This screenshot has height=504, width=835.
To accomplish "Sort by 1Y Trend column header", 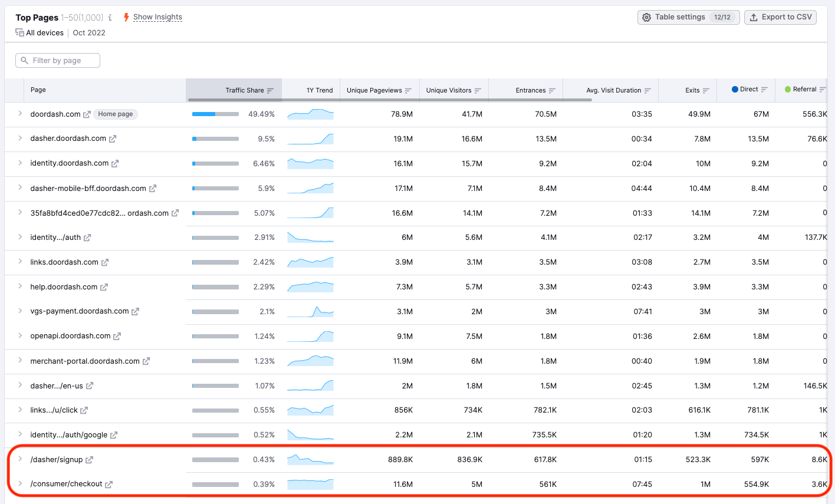I will click(320, 90).
